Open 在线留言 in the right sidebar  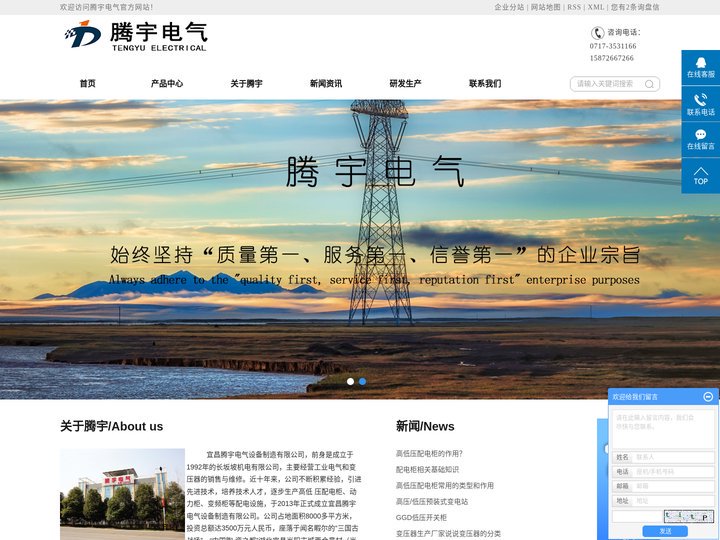700,140
